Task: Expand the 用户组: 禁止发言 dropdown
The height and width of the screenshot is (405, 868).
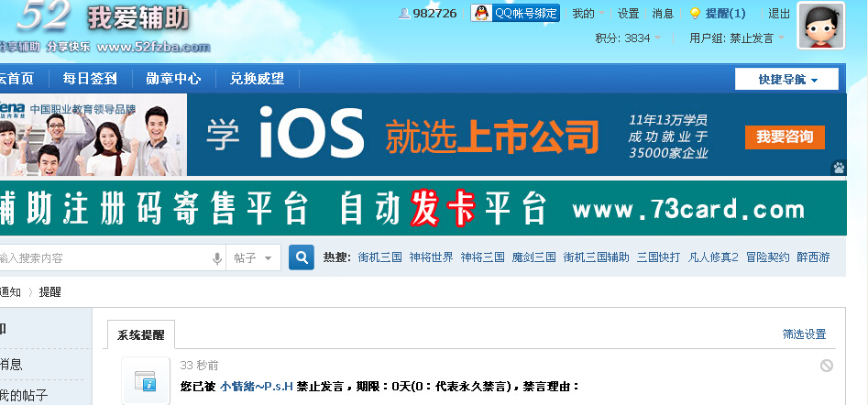Action: (x=737, y=38)
